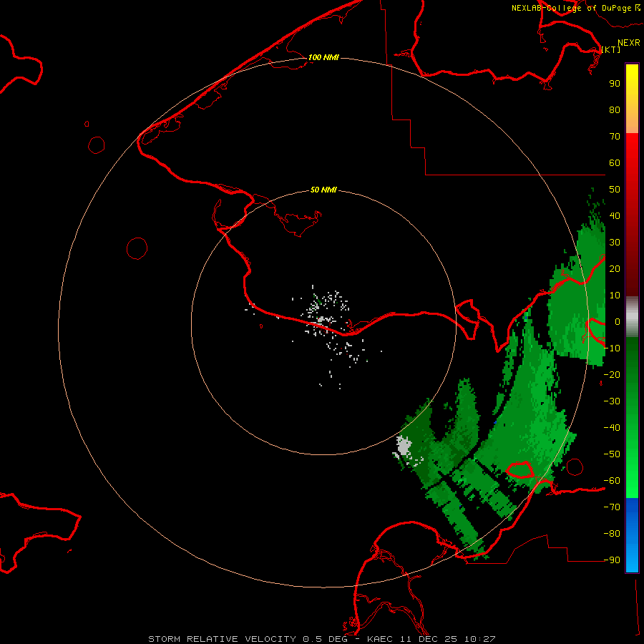Click the -20 value on the velocity scale

612,374
